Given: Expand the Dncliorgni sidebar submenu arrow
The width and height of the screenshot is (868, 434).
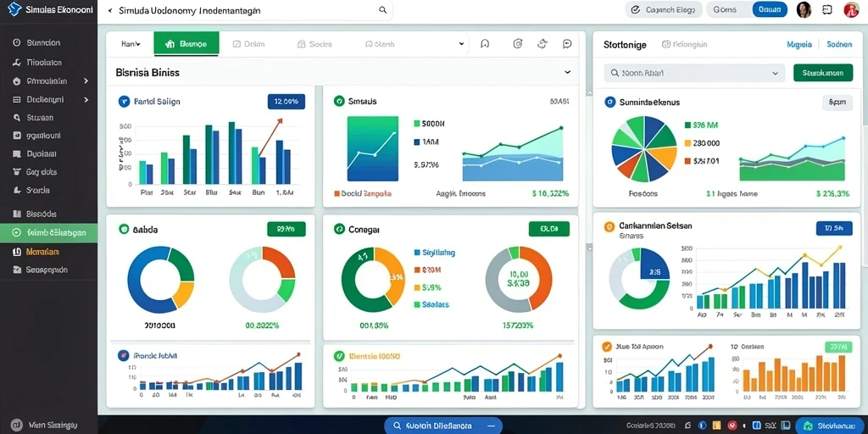Looking at the screenshot, I should pos(86,100).
